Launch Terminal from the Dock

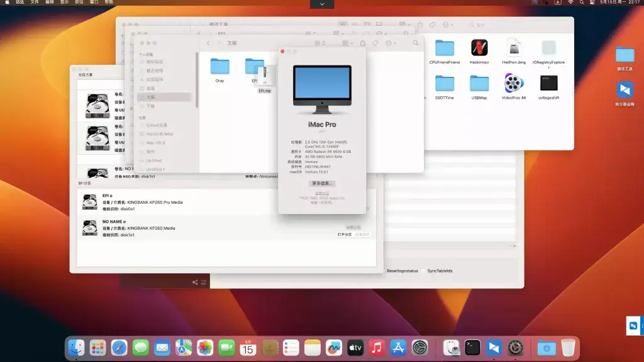tap(472, 348)
